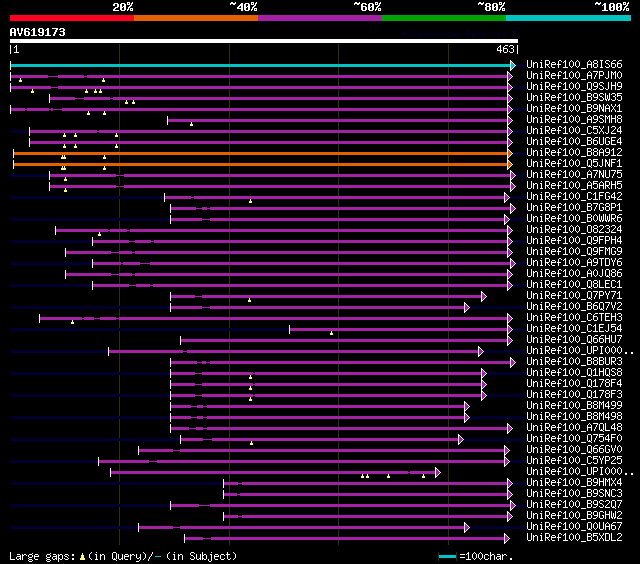The image size is (640, 564).
Task: Click the UniRef100_C5YP25 label
Action: coord(574,461)
